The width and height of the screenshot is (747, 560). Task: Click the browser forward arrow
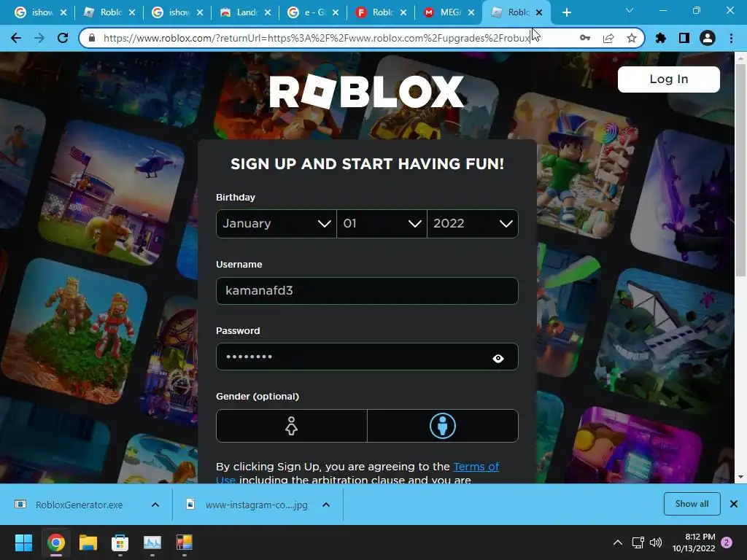pyautogui.click(x=39, y=38)
